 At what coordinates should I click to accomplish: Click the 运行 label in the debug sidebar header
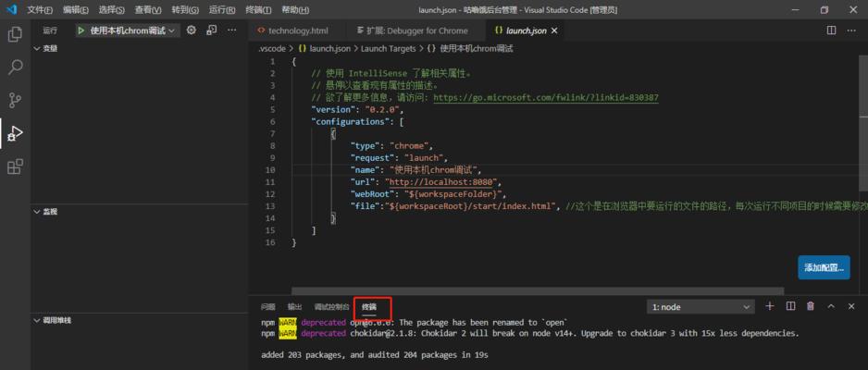pyautogui.click(x=50, y=31)
